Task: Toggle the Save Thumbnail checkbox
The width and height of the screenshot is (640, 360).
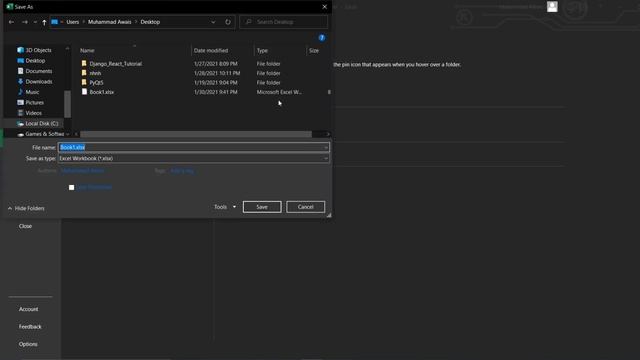Action: tap(71, 187)
